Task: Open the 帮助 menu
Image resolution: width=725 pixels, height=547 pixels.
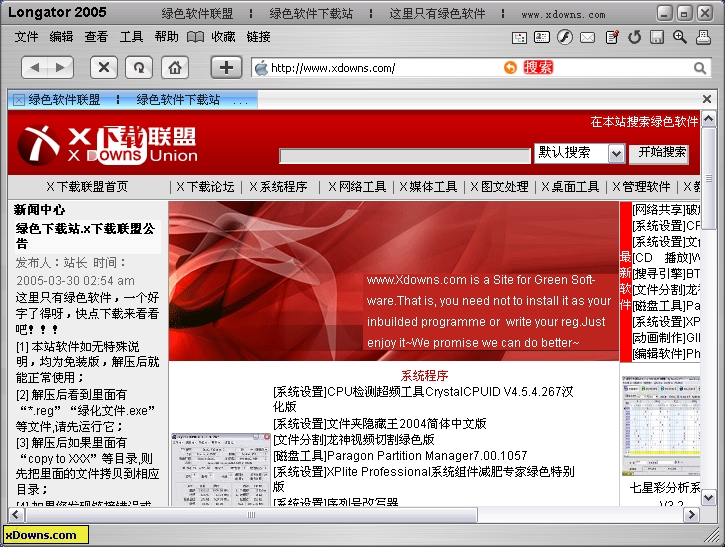Action: (166, 37)
